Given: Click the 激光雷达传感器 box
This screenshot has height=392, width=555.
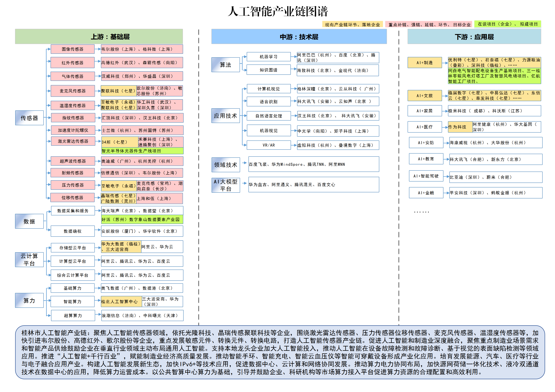Looking at the screenshot, I should [x=73, y=141].
